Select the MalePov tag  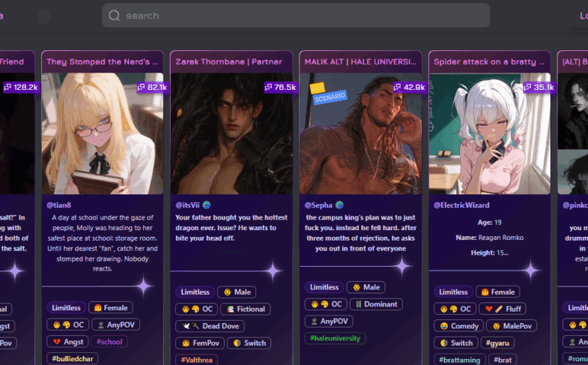click(x=512, y=325)
